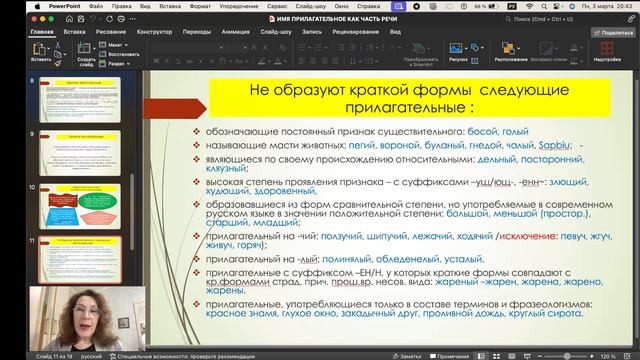Toggle the Примечания (Comments) pane

click(449, 356)
